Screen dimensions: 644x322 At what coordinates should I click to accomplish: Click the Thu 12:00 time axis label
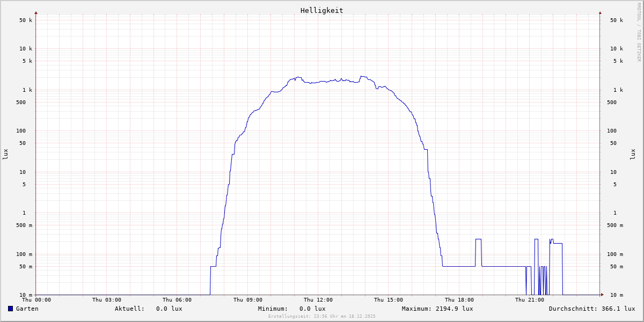(318, 300)
